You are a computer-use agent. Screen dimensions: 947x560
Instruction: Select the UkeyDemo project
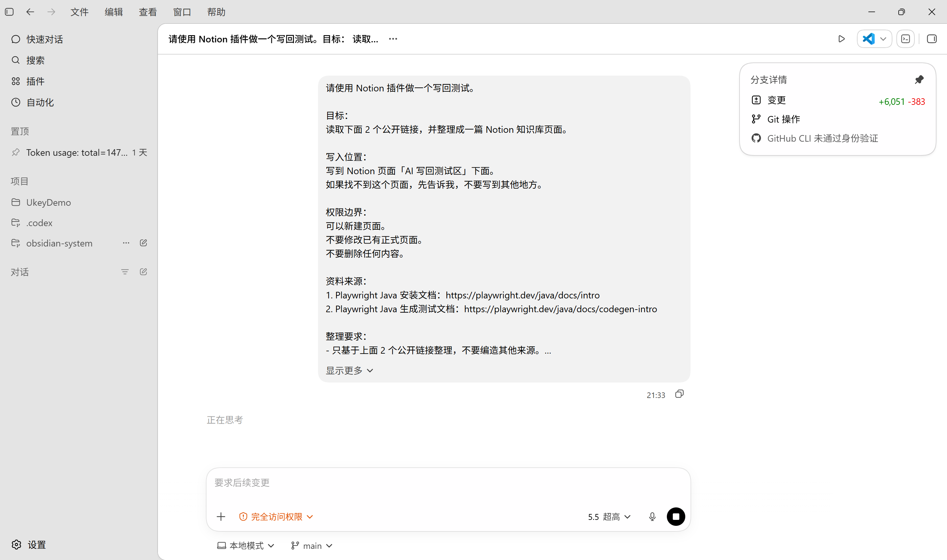click(x=79, y=203)
